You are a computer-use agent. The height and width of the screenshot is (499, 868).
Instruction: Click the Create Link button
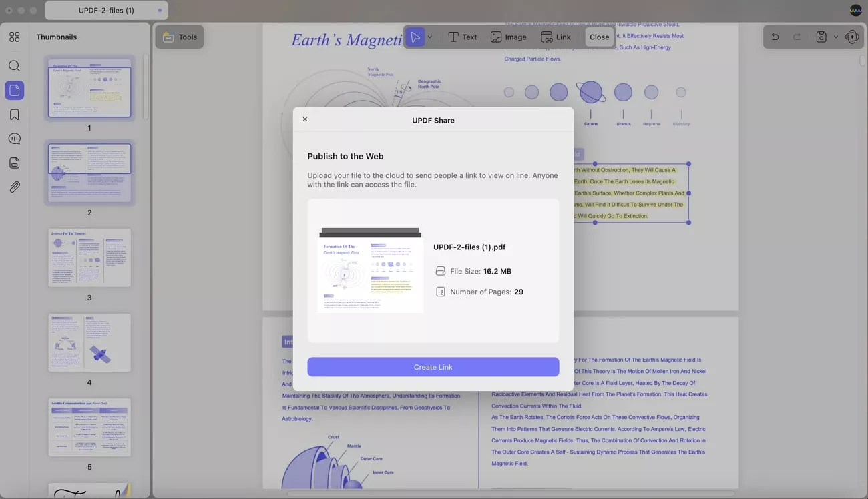(433, 366)
